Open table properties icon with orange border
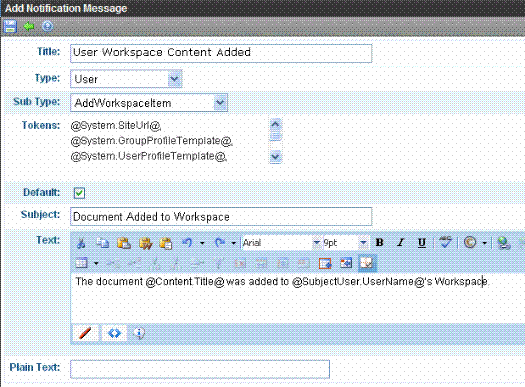This screenshot has height=387, width=525. coord(325,263)
